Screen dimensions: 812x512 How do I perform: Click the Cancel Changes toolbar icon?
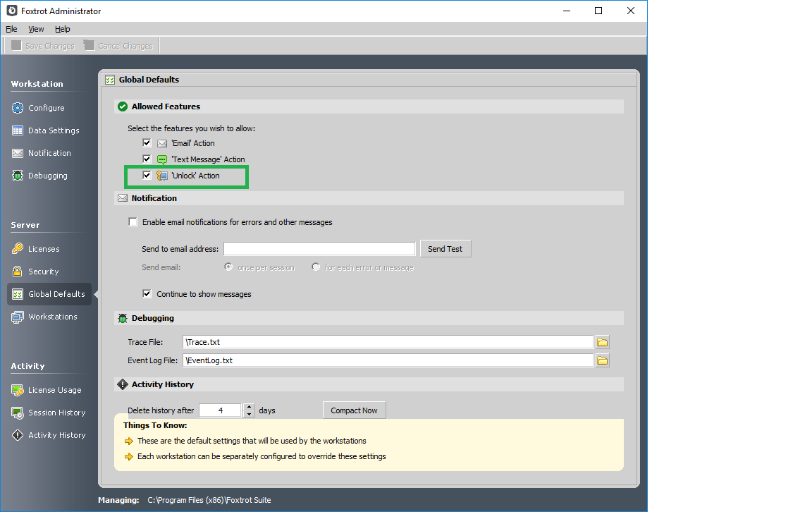pyautogui.click(x=89, y=46)
